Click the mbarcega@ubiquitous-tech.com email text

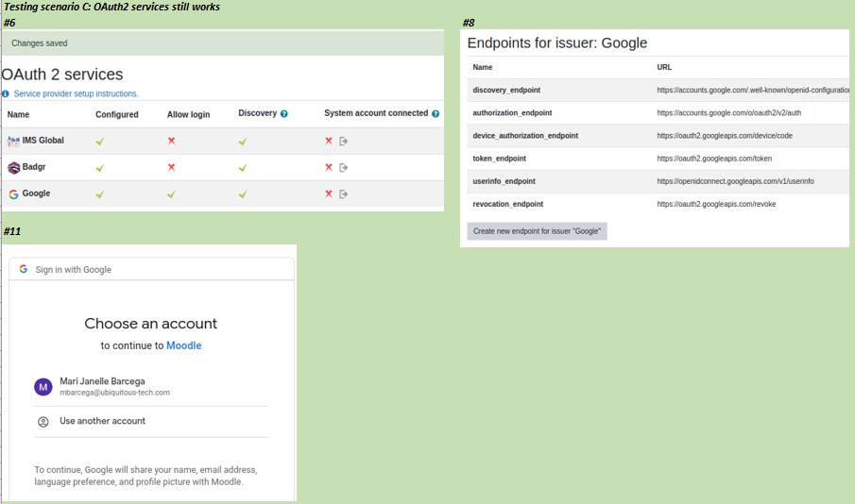pyautogui.click(x=115, y=393)
